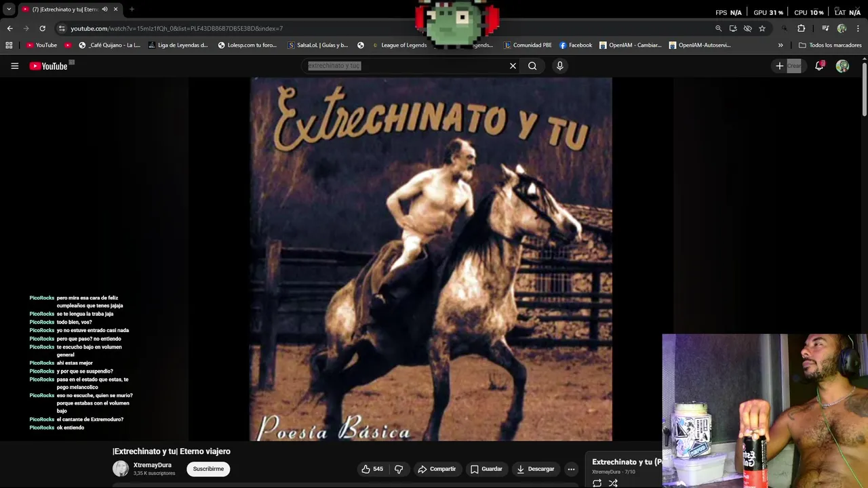Open YouTube account avatar menu

point(842,66)
